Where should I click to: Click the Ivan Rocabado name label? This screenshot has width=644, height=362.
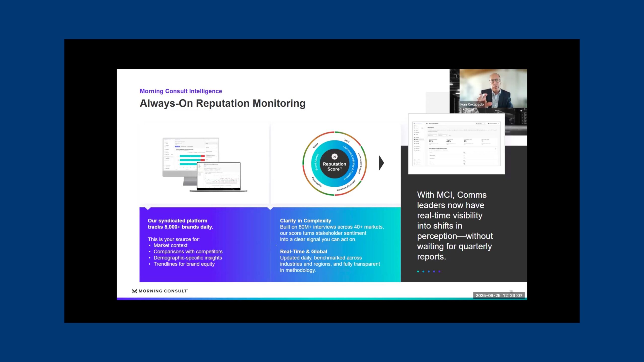click(x=472, y=104)
